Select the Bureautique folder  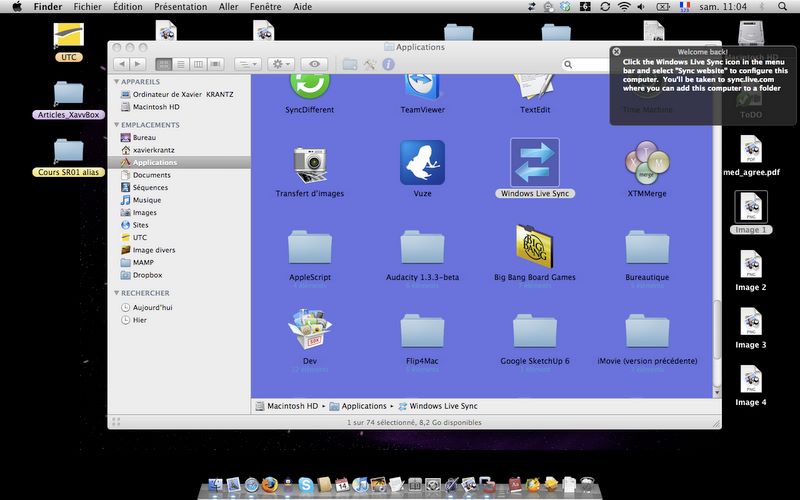647,247
